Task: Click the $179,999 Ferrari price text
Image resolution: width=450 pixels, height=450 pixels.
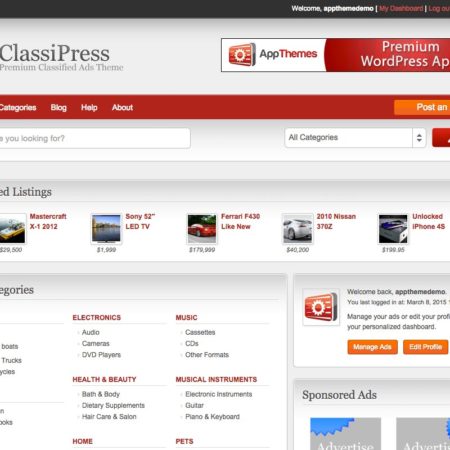Action: click(x=202, y=250)
